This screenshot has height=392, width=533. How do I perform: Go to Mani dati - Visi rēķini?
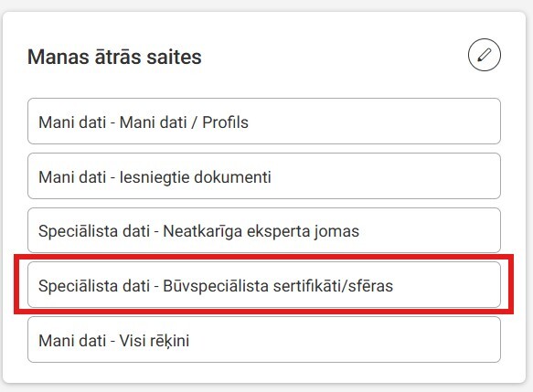pyautogui.click(x=264, y=340)
